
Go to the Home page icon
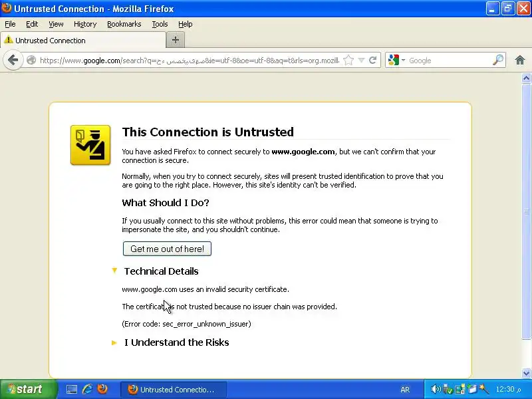click(520, 61)
